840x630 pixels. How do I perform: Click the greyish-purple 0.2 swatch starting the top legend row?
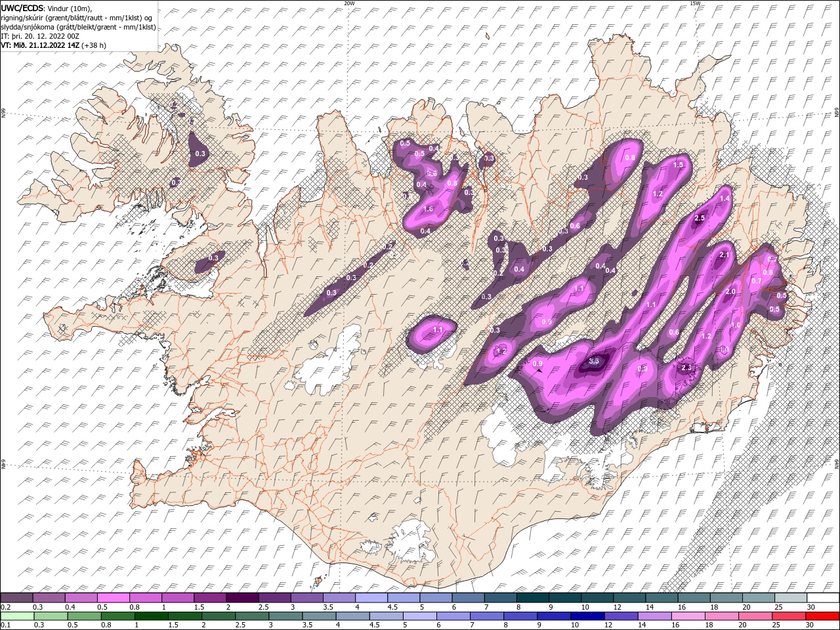tap(16, 597)
